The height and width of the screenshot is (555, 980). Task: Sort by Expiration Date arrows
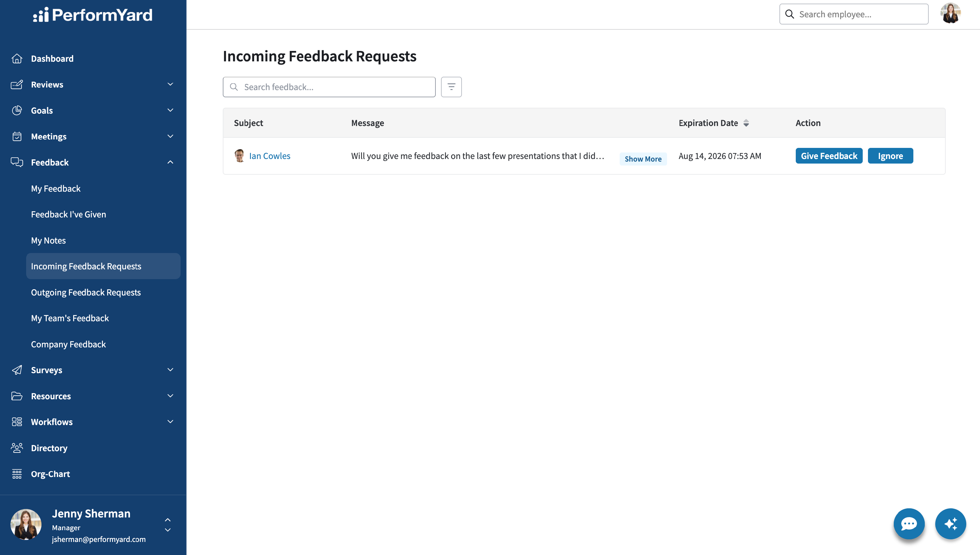[x=746, y=123]
